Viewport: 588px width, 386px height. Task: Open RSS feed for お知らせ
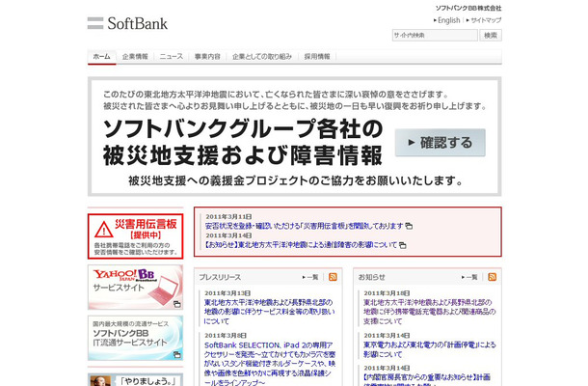[x=492, y=277]
